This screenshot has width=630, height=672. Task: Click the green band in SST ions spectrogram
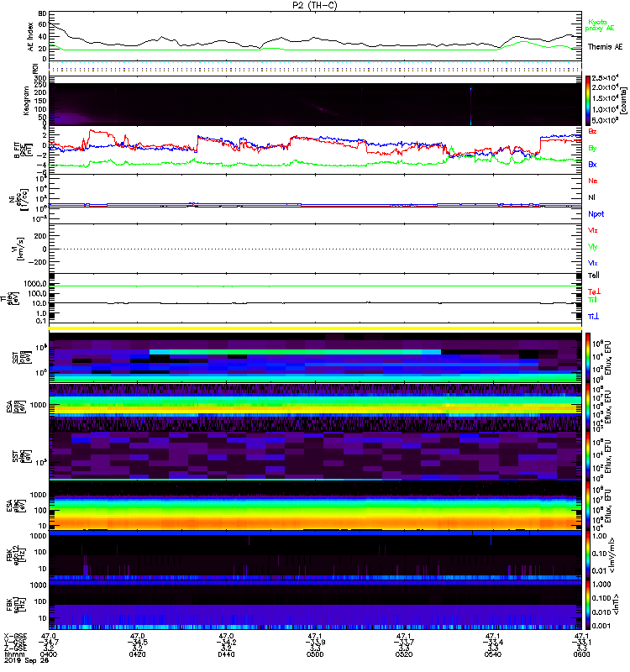click(x=296, y=352)
